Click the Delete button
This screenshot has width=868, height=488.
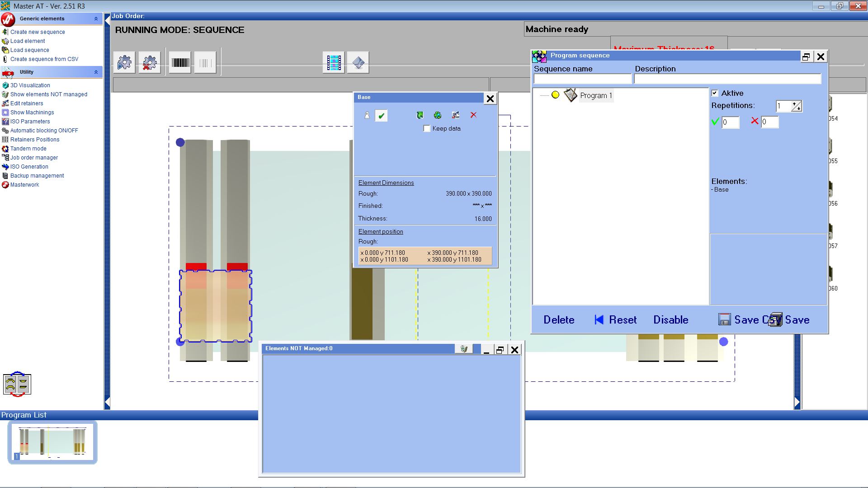click(x=559, y=320)
